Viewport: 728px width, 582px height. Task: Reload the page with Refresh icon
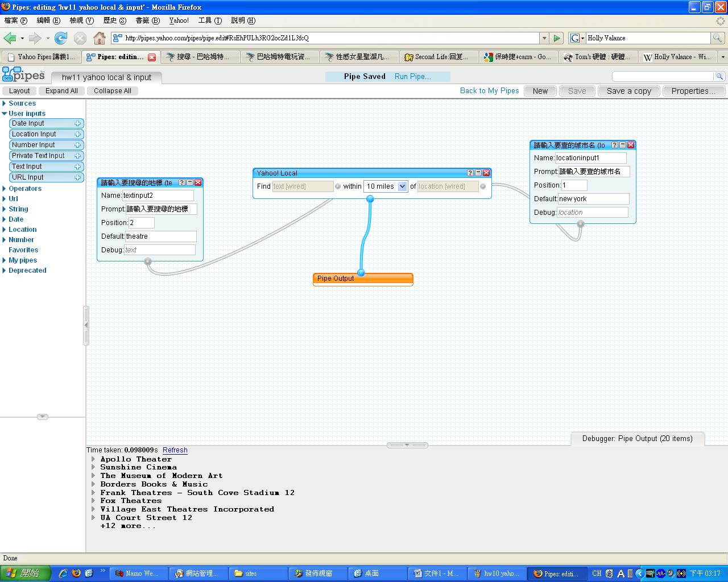point(61,38)
